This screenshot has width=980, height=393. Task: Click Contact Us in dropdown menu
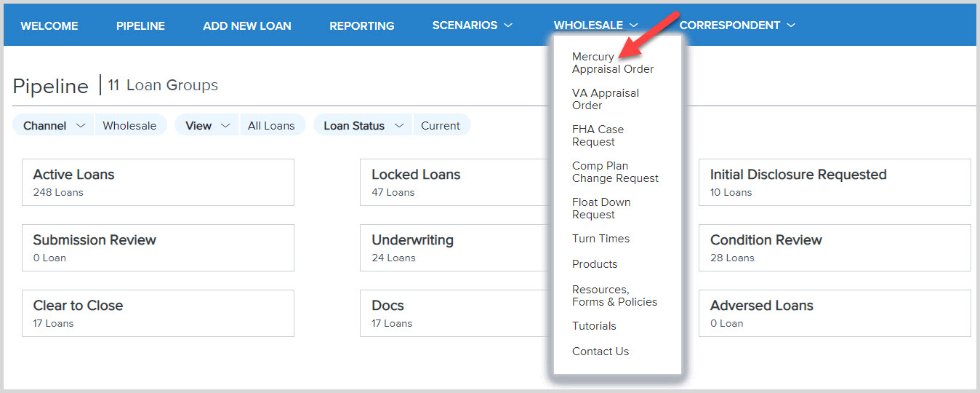(600, 352)
